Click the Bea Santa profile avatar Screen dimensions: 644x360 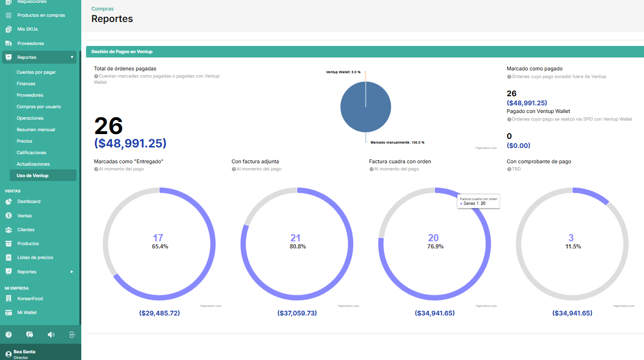point(8,354)
